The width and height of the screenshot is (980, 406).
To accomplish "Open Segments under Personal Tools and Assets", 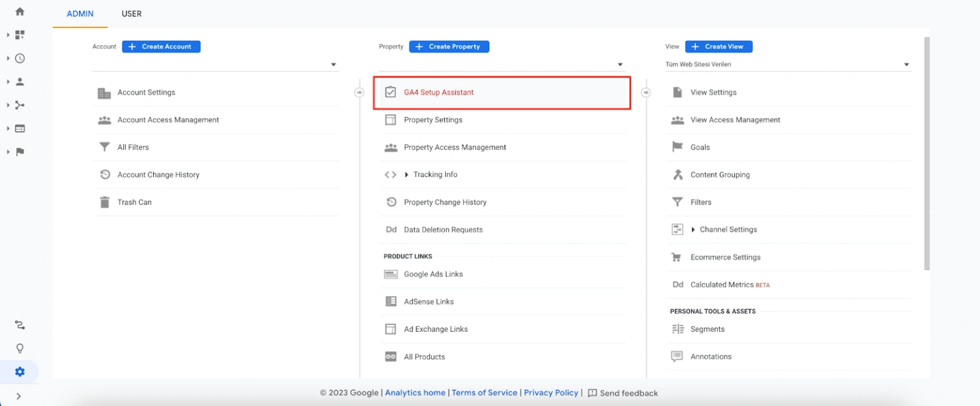I will point(707,329).
